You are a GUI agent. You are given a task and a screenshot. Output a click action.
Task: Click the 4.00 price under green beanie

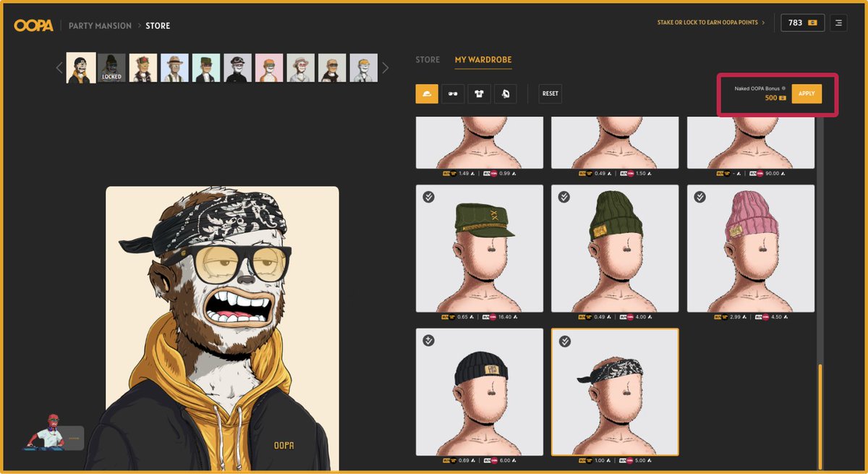pyautogui.click(x=640, y=317)
